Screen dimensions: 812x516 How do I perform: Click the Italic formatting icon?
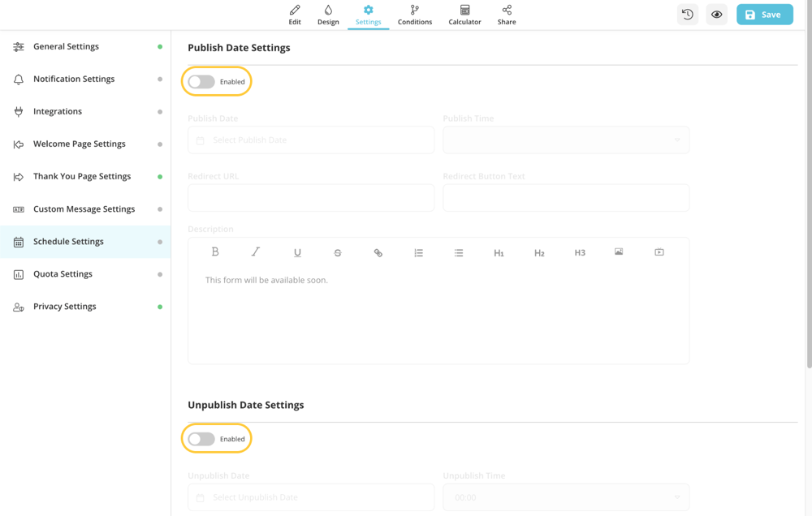pos(256,252)
